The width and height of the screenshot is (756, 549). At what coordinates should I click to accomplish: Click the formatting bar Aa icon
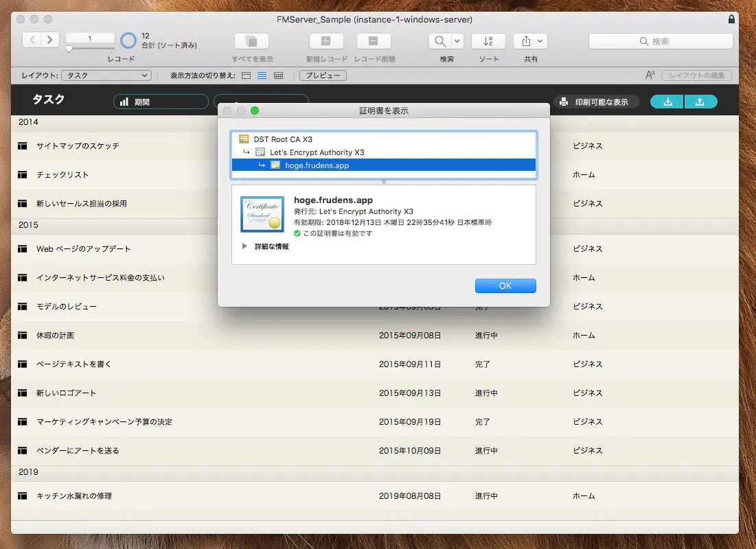tap(650, 75)
